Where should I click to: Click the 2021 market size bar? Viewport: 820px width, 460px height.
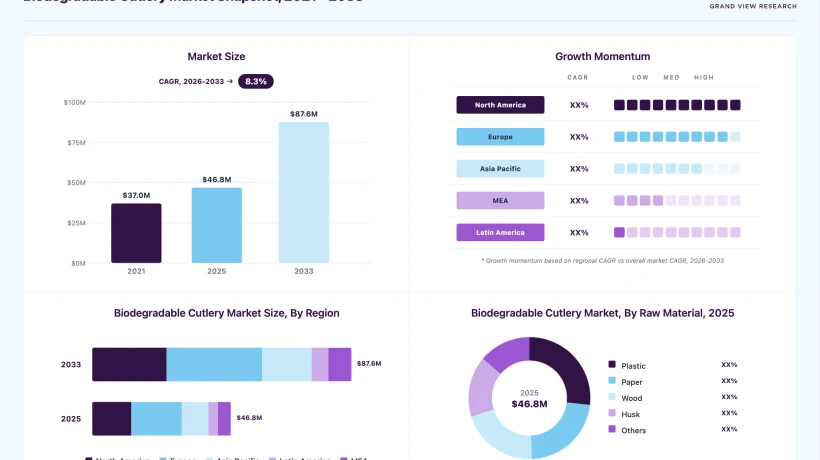tap(136, 233)
